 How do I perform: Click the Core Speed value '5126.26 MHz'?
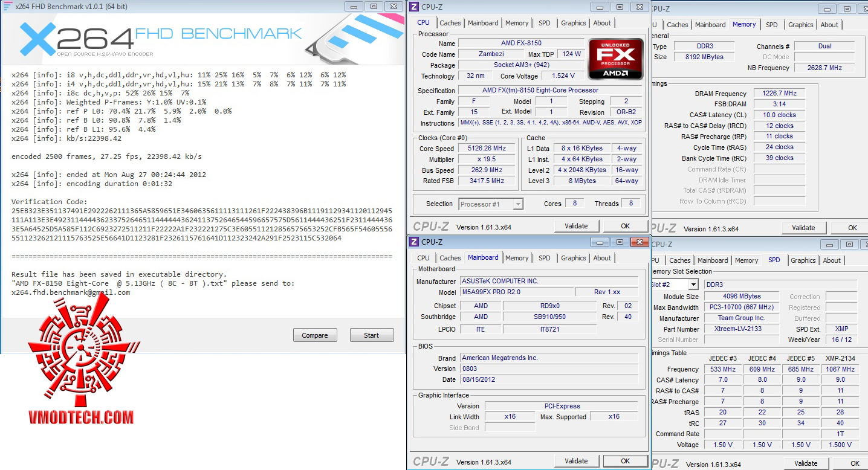point(487,149)
